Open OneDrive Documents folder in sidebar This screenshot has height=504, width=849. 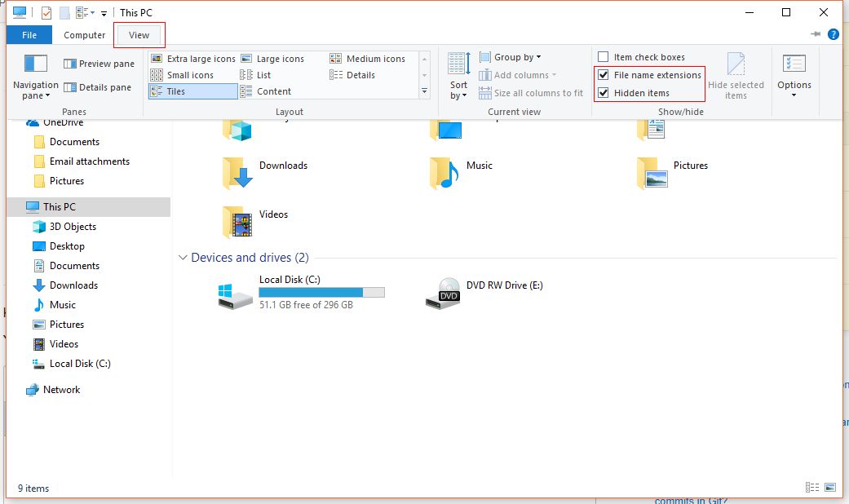coord(66,142)
